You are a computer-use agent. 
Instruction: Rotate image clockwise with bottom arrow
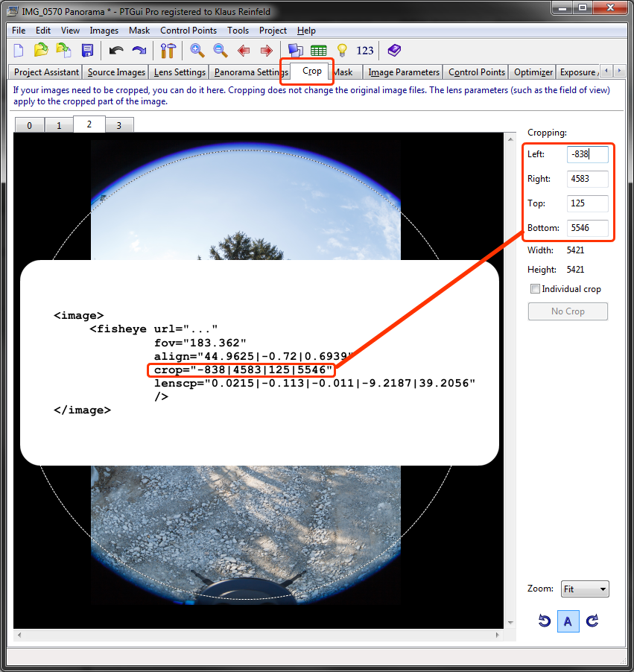[x=592, y=621]
